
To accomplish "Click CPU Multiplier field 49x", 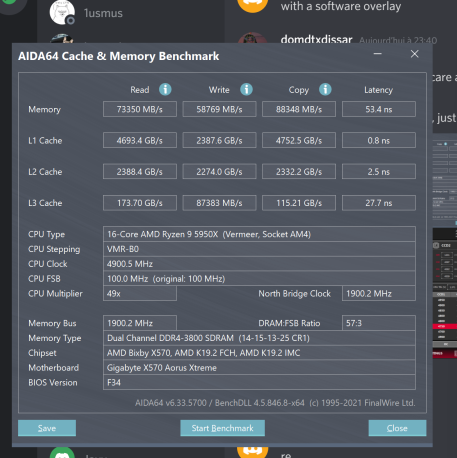I will pos(140,293).
